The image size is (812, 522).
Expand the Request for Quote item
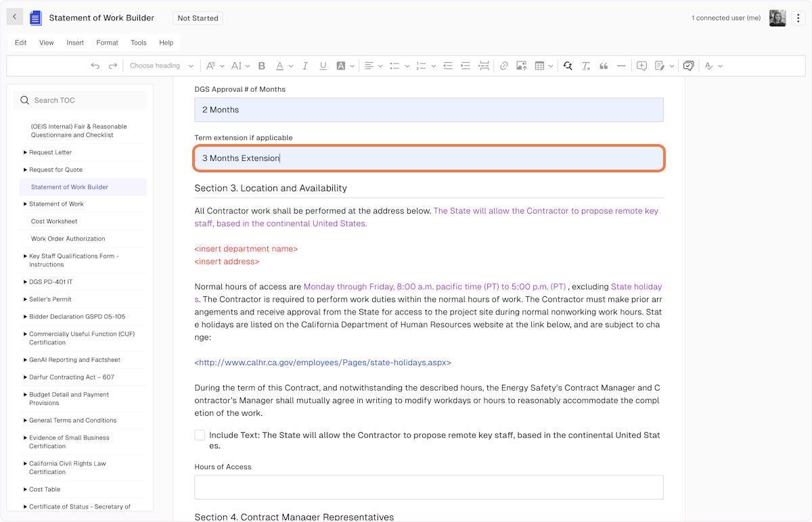26,170
